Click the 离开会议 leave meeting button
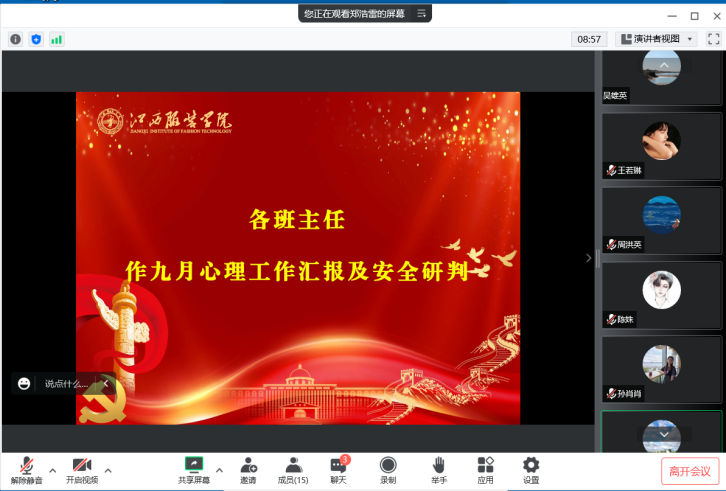Viewport: 726px width, 491px height. coord(689,471)
